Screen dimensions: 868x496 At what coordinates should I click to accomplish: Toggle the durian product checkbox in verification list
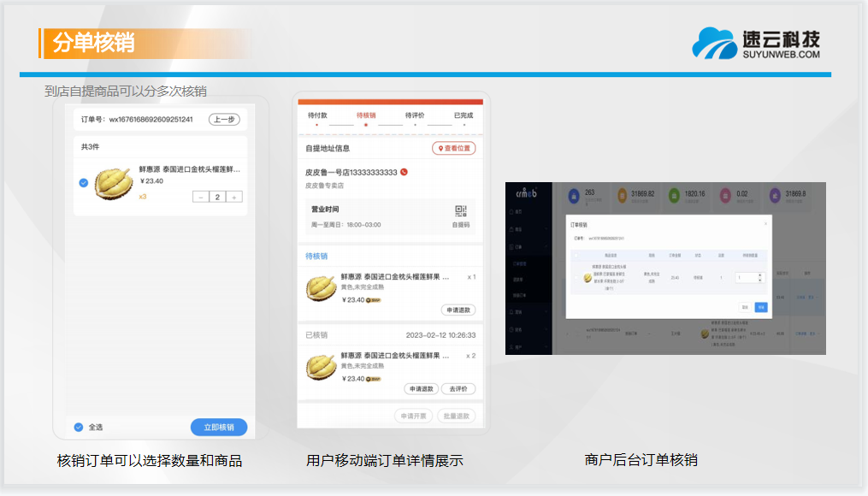[x=83, y=182]
